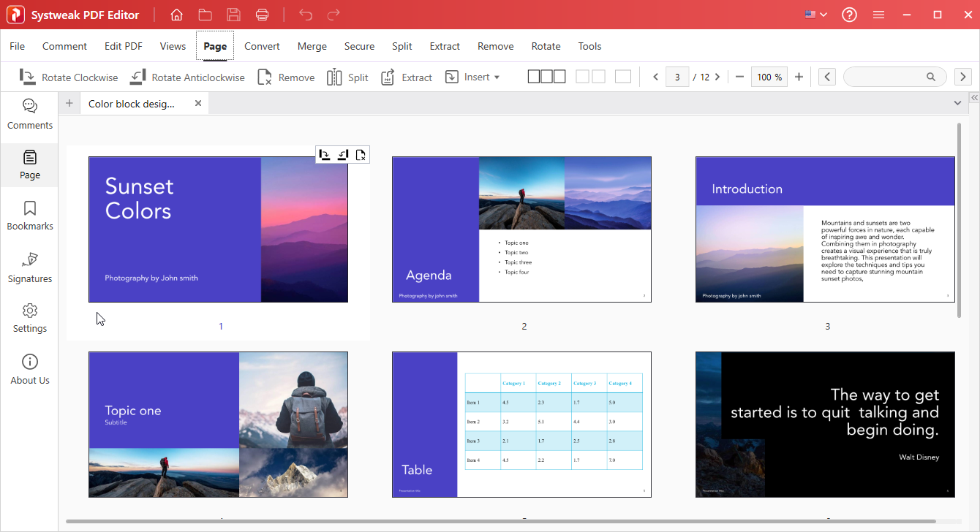Image resolution: width=980 pixels, height=532 pixels.
Task: Open the Signatures sidebar panel
Action: [30, 267]
